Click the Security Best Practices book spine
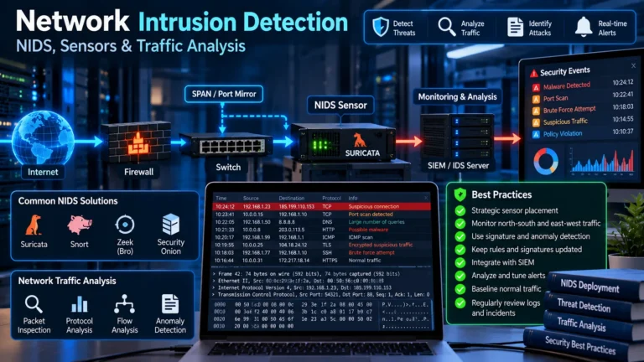Screen dimensions: 644x362 pos(581,345)
